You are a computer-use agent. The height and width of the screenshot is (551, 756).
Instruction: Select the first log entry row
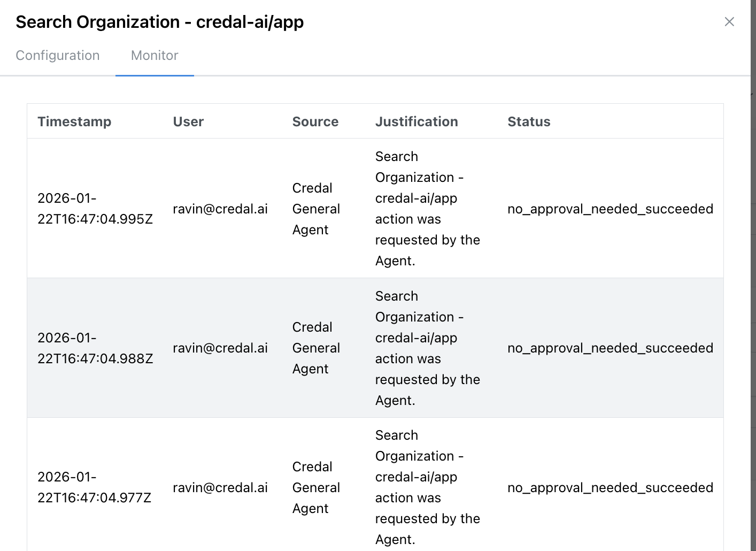click(374, 209)
